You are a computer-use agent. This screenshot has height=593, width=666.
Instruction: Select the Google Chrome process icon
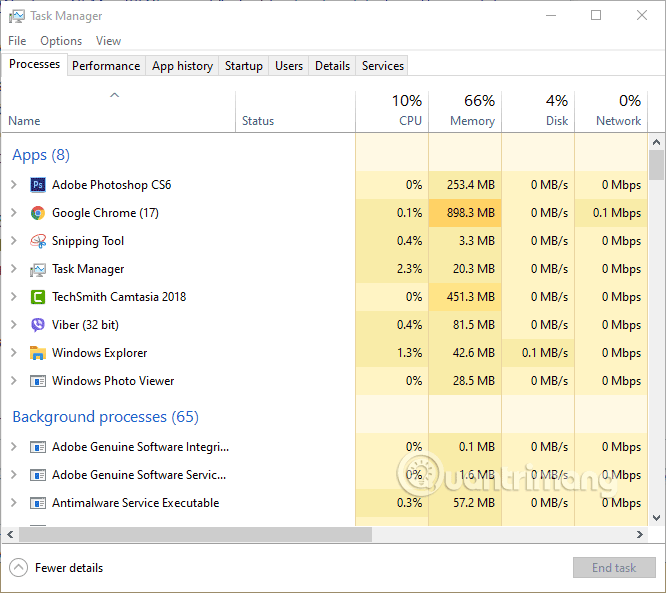[38, 213]
